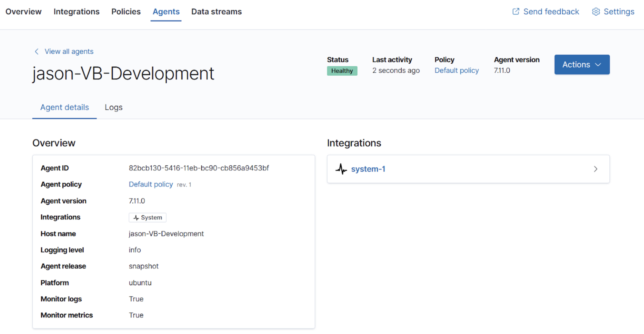644x334 pixels.
Task: Expand the system-1 integration chevron
Action: tap(595, 169)
